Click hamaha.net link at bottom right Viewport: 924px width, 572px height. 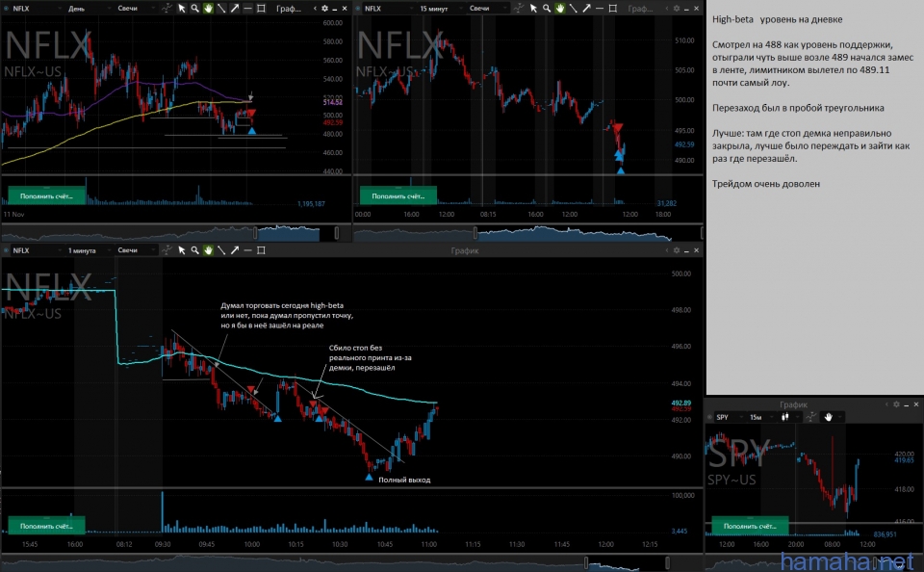(x=847, y=562)
